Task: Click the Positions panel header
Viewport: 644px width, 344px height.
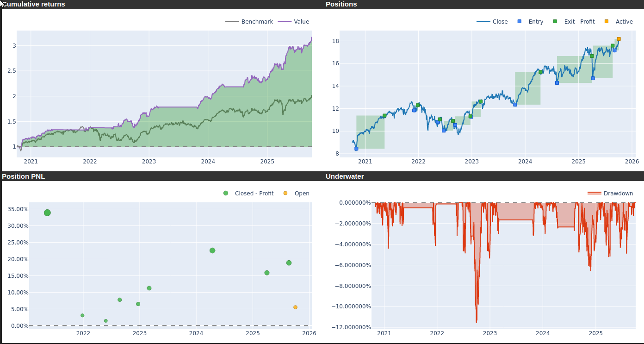Action: pyautogui.click(x=341, y=4)
